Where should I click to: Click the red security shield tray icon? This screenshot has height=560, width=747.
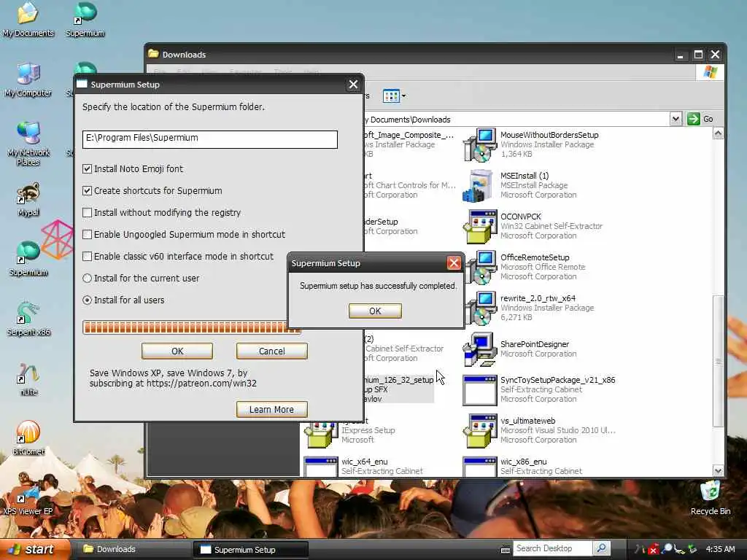tap(653, 549)
